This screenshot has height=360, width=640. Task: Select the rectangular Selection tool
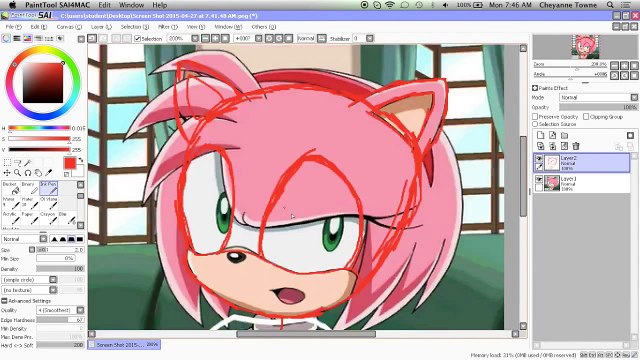click(7, 163)
